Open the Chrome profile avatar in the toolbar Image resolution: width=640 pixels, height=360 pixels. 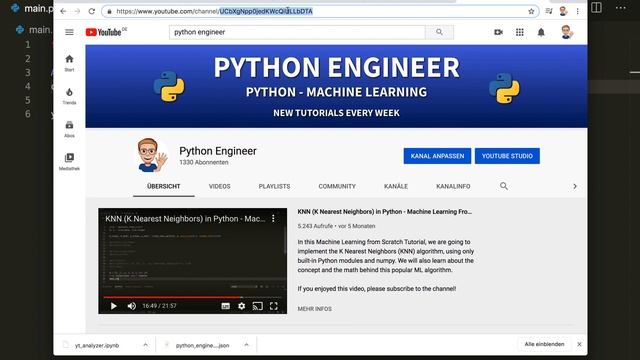point(563,11)
